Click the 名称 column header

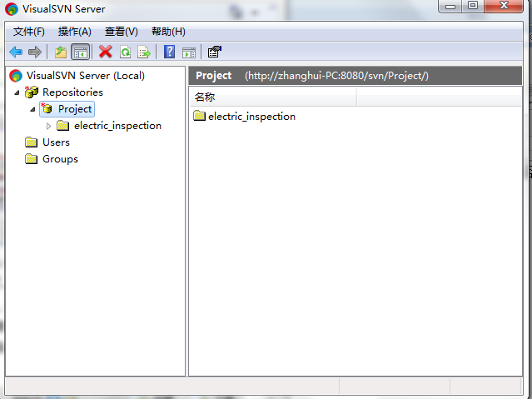272,97
